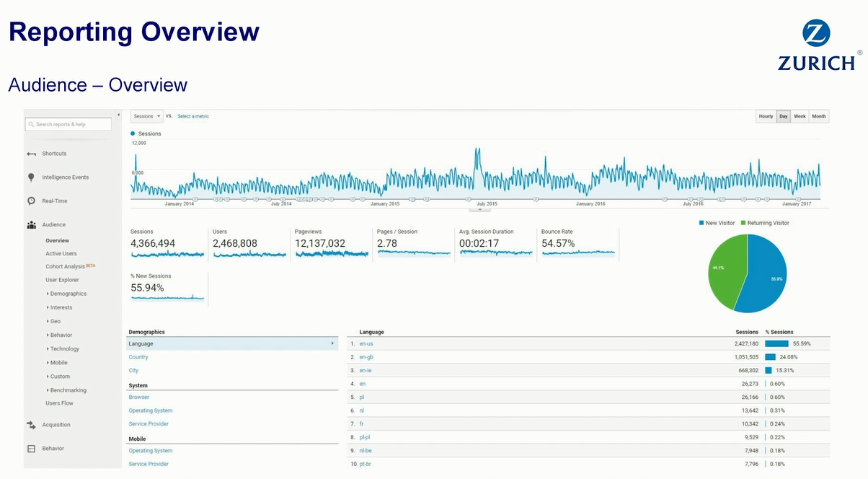The image size is (868, 479).
Task: Click the 2,427,180 sessions cell
Action: pyautogui.click(x=746, y=344)
